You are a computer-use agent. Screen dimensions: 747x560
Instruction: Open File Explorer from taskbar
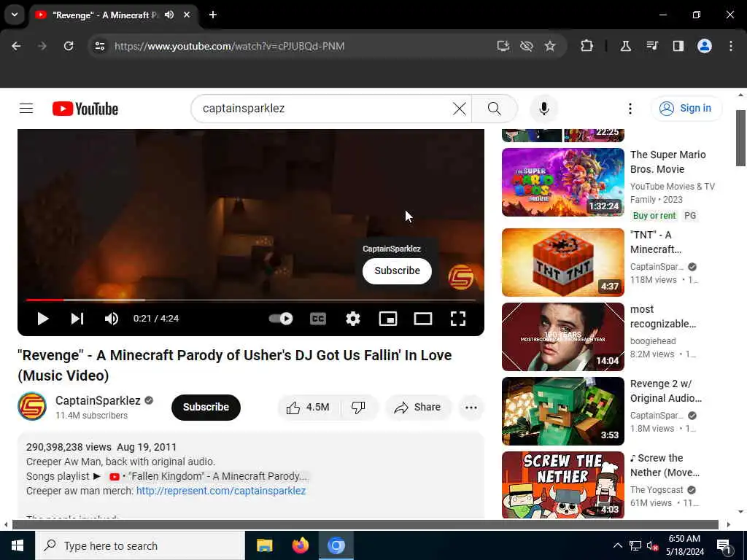(x=264, y=545)
